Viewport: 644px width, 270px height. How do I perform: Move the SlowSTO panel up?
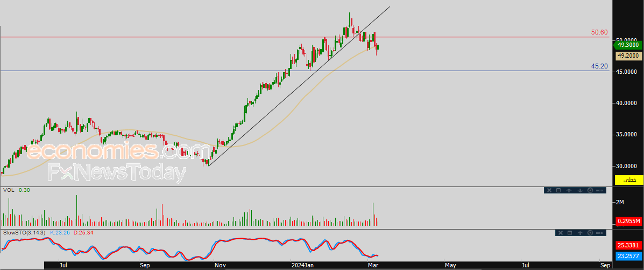[x=580, y=233]
